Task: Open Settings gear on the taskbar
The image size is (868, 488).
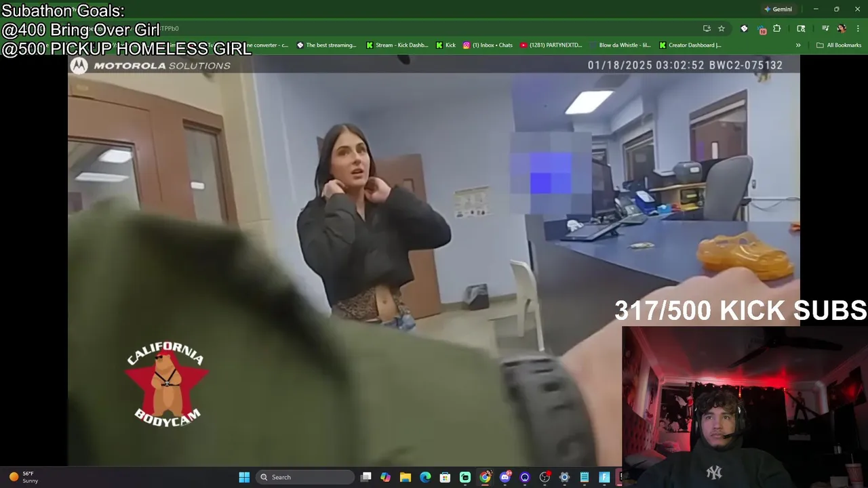Action: pos(564,477)
